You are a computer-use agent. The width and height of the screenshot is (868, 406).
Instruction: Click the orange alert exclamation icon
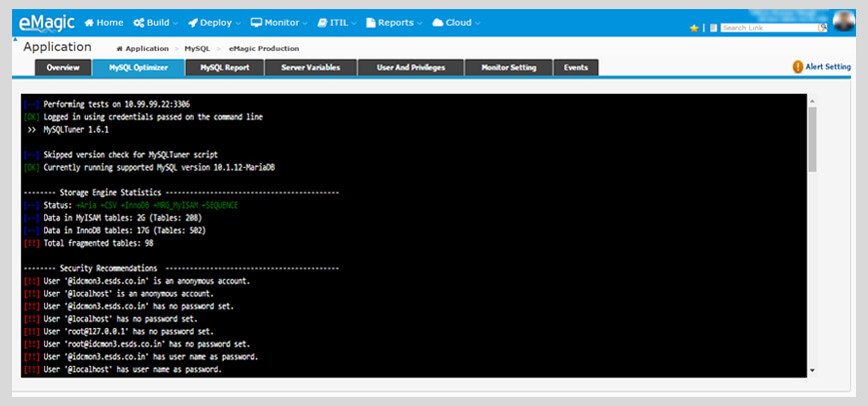798,67
